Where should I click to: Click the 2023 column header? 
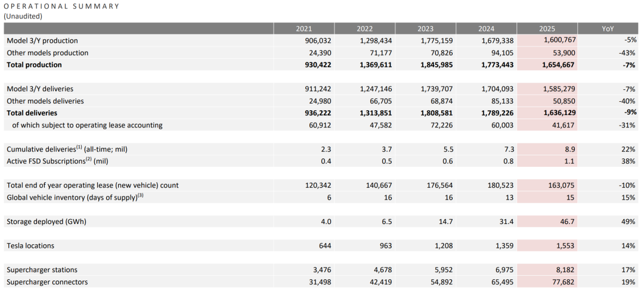(425, 29)
